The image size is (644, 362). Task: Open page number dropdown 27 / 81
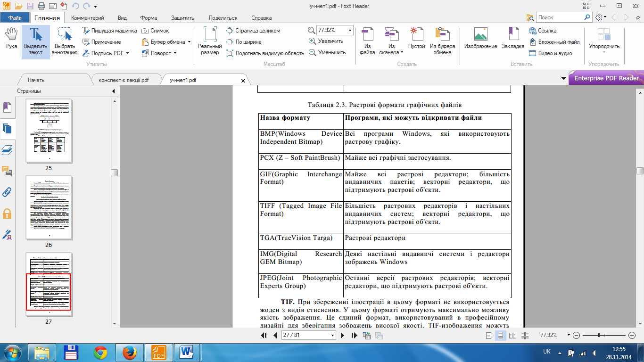click(333, 335)
